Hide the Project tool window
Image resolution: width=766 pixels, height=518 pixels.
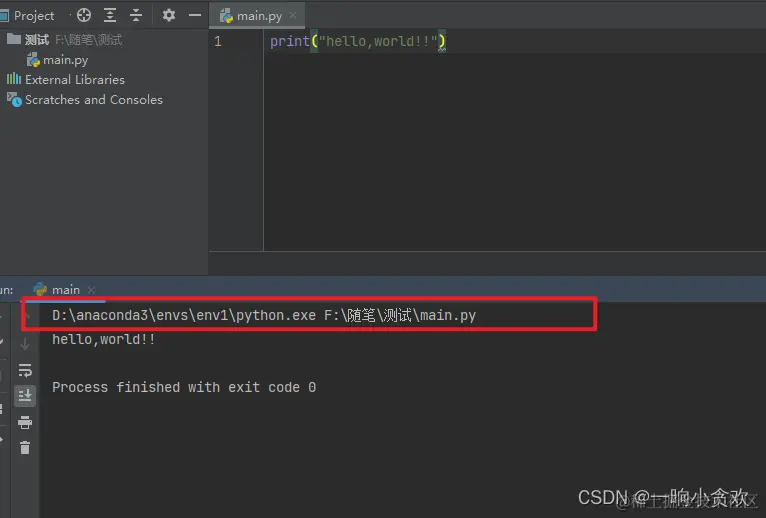[x=195, y=16]
